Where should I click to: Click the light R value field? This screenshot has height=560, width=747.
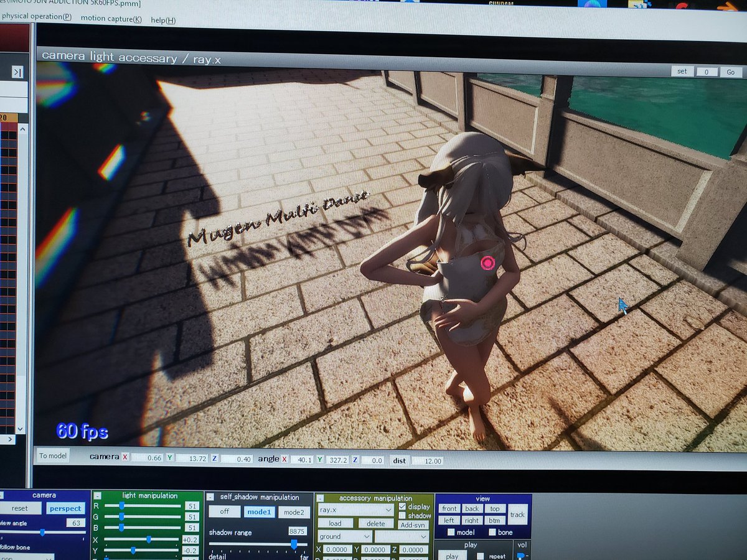click(191, 506)
